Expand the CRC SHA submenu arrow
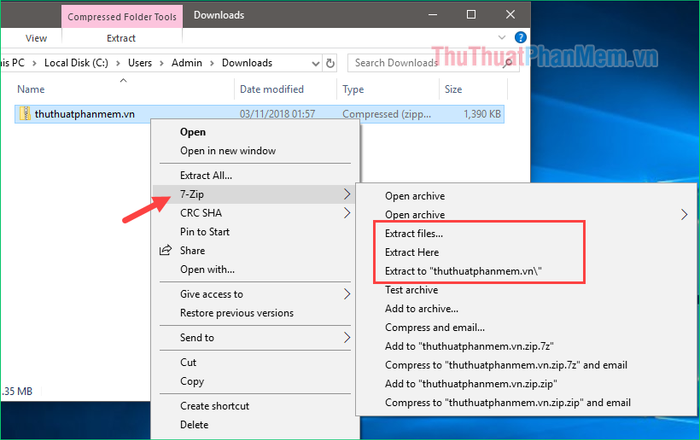The image size is (700, 440). [347, 213]
